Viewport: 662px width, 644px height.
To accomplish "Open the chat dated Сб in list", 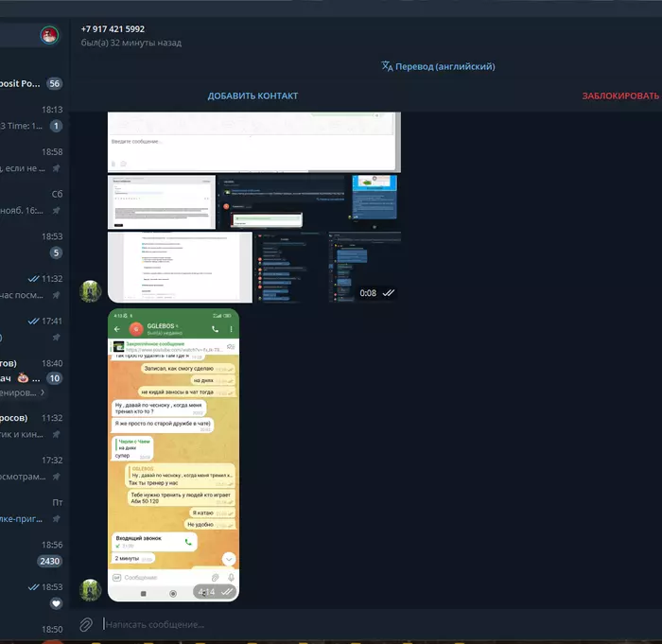I will tap(31, 202).
